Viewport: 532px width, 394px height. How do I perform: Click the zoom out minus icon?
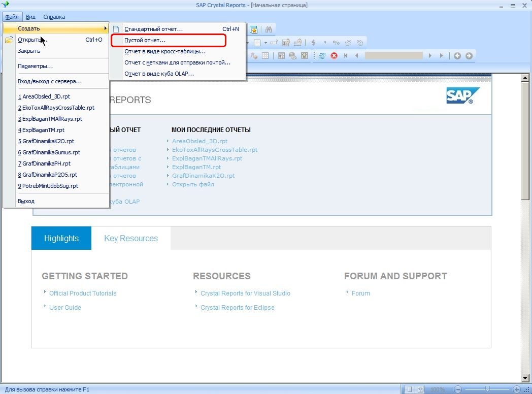pyautogui.click(x=458, y=389)
